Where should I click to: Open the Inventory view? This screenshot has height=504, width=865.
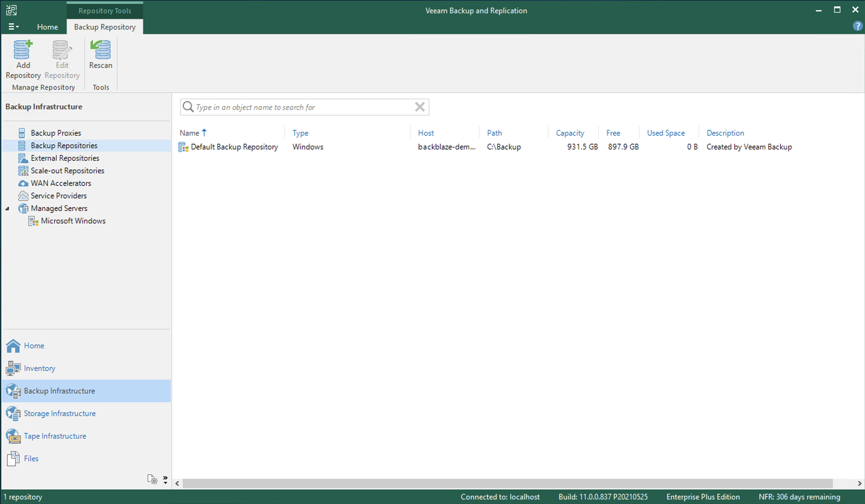87,368
